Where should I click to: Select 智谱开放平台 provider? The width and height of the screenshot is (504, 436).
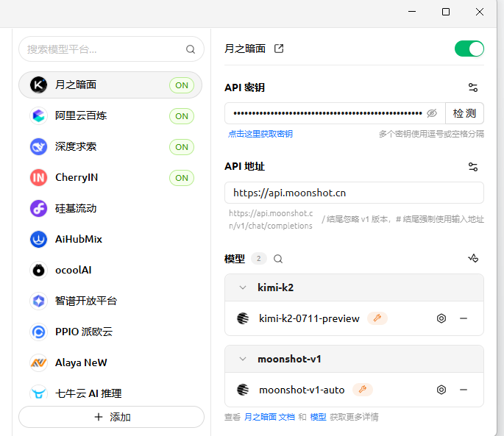click(x=110, y=301)
